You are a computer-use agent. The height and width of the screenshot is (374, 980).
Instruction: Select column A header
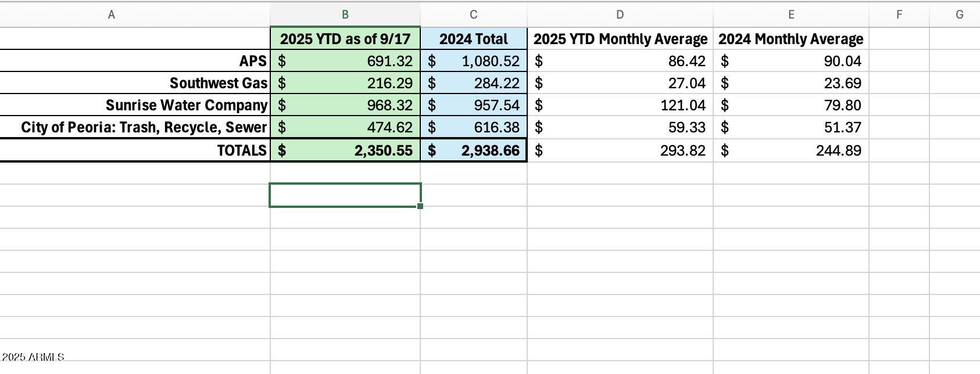[x=111, y=15]
